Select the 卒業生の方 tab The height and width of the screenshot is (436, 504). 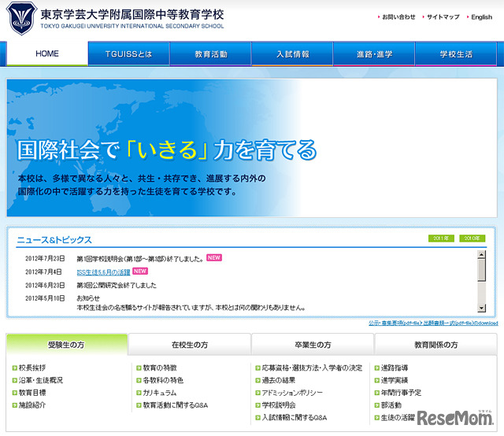(x=313, y=345)
